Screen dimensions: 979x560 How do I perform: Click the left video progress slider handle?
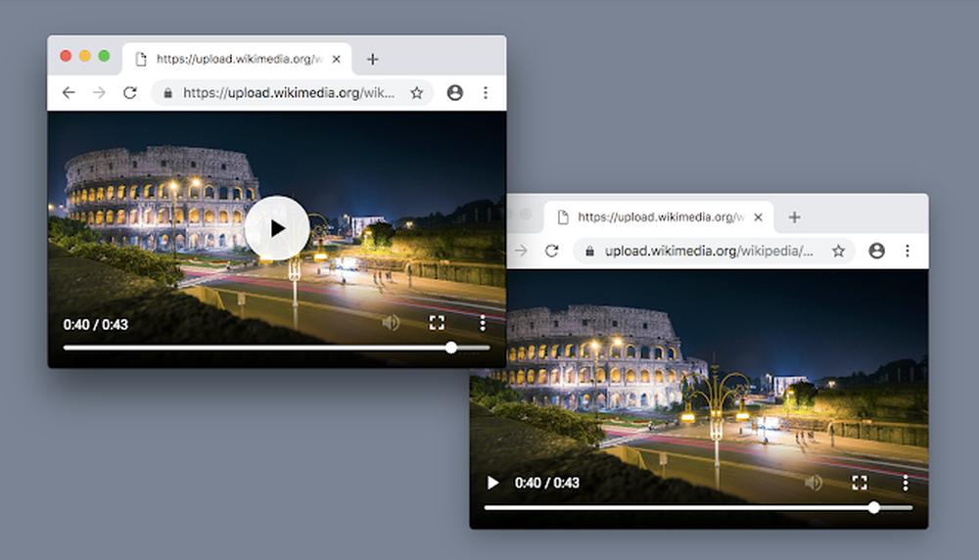(450, 348)
